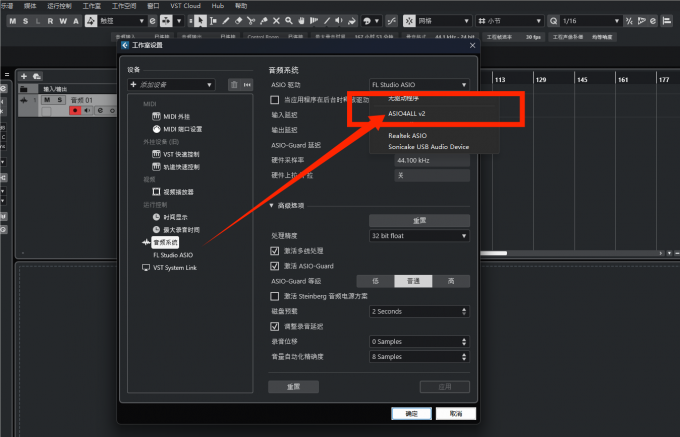Mute 音频 01 track with M button
Image resolution: width=680 pixels, height=437 pixels.
(x=47, y=100)
